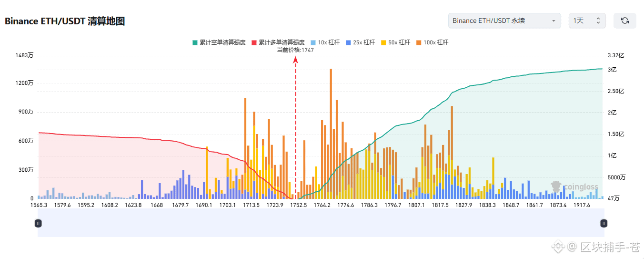Click the current price dashed red marker line
This screenshot has width=644, height=259.
click(296, 127)
